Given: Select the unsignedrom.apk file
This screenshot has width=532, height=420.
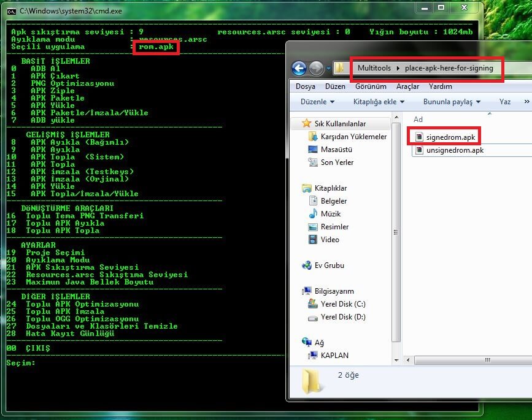Looking at the screenshot, I should tap(454, 150).
